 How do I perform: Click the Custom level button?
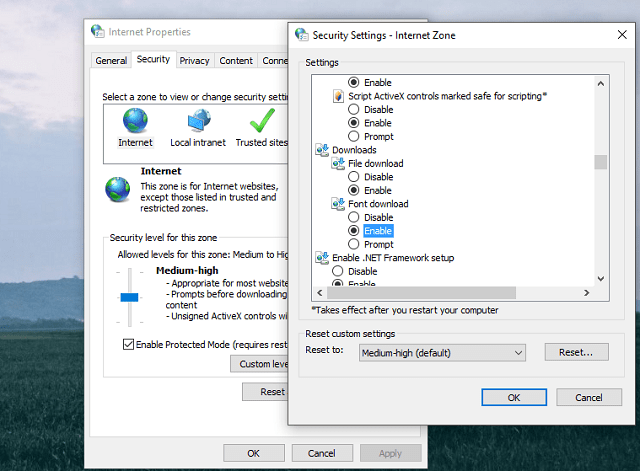point(260,364)
